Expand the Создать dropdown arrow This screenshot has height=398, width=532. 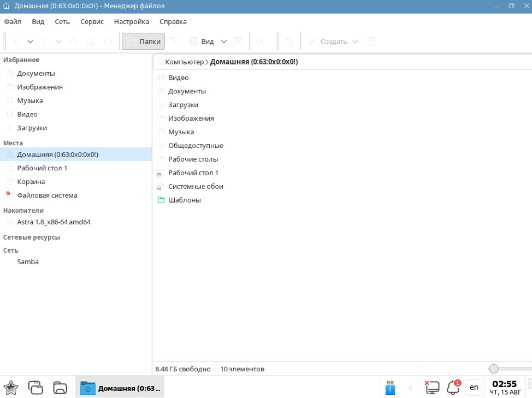click(355, 41)
